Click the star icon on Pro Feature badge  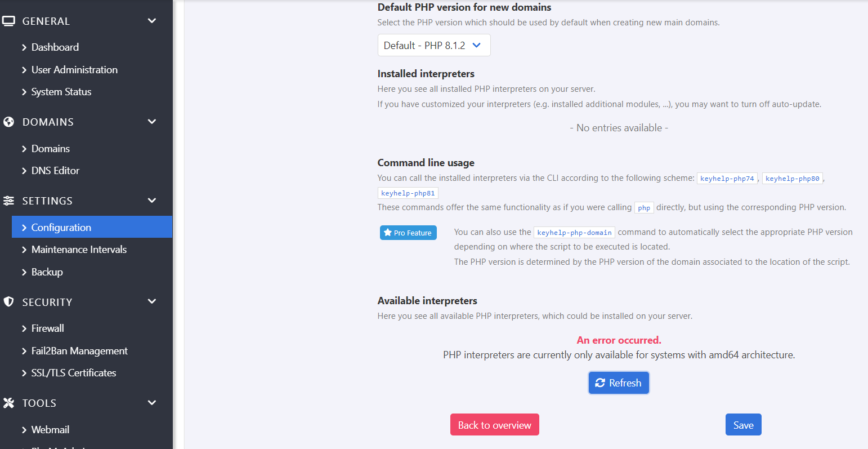tap(387, 233)
